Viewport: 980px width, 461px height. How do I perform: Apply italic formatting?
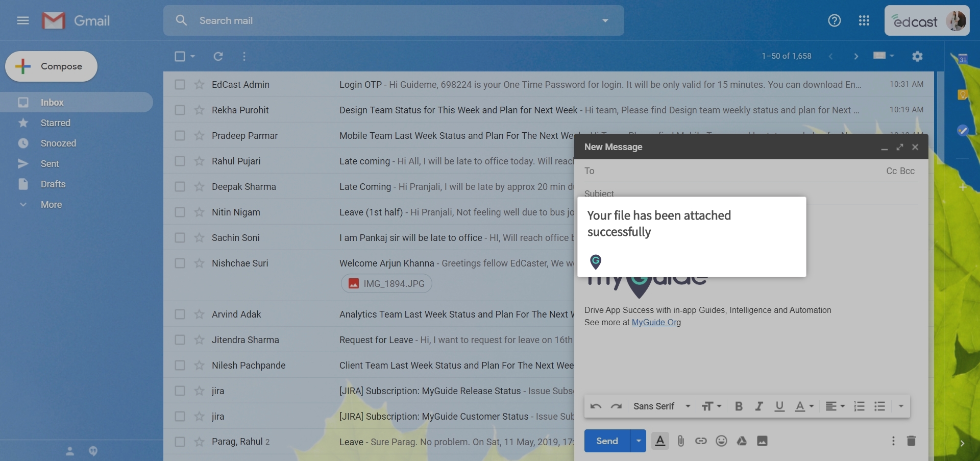point(759,406)
